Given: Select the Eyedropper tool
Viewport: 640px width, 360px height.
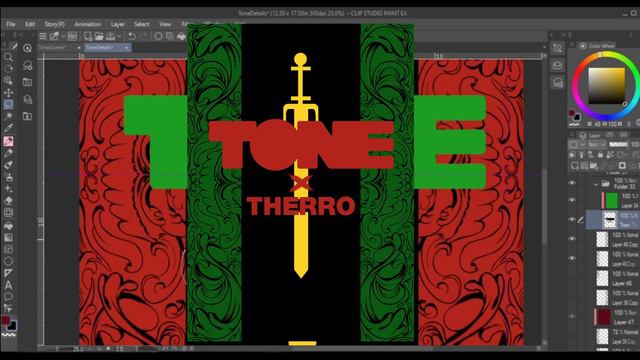Looking at the screenshot, I should click(8, 128).
